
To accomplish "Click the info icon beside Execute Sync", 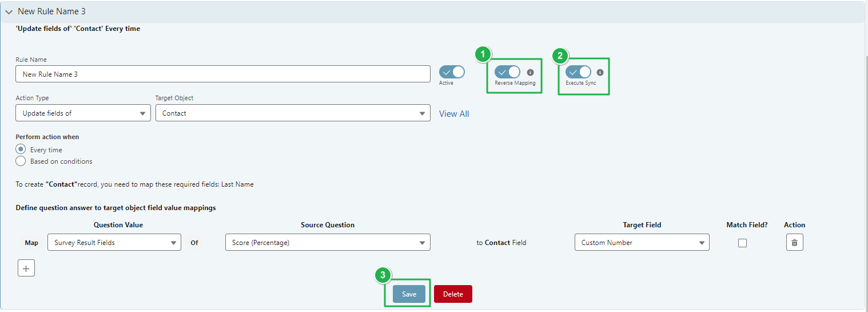I will [x=600, y=73].
